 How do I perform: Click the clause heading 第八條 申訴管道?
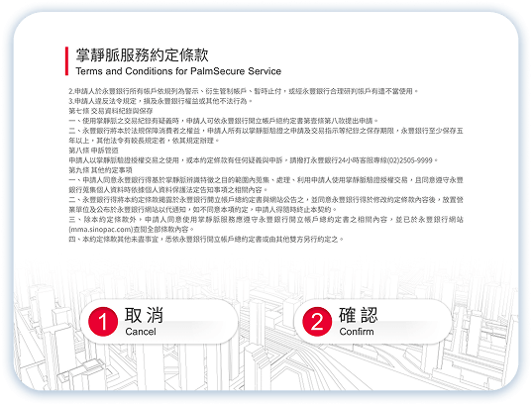93,151
